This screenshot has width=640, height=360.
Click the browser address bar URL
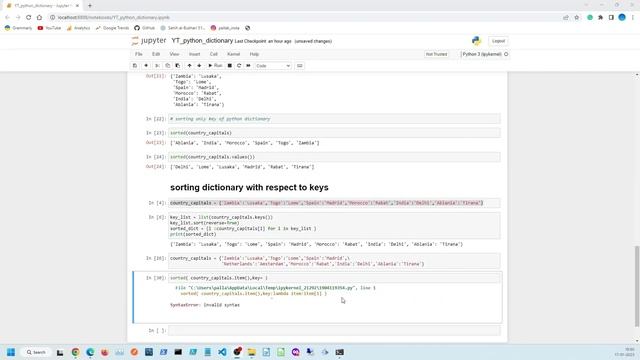pos(113,18)
